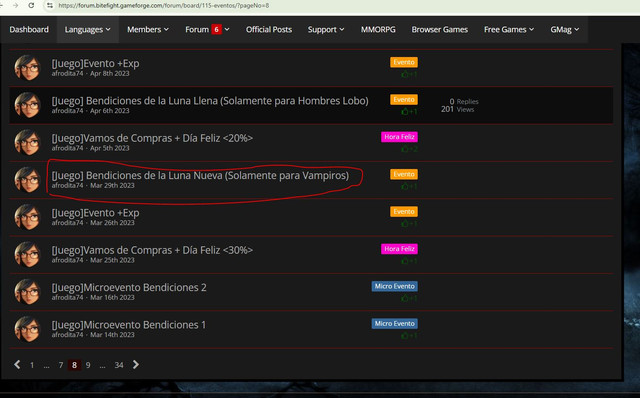Click the red 6 notification badge on Forum
Viewport: 640px width, 398px height.
pos(216,29)
